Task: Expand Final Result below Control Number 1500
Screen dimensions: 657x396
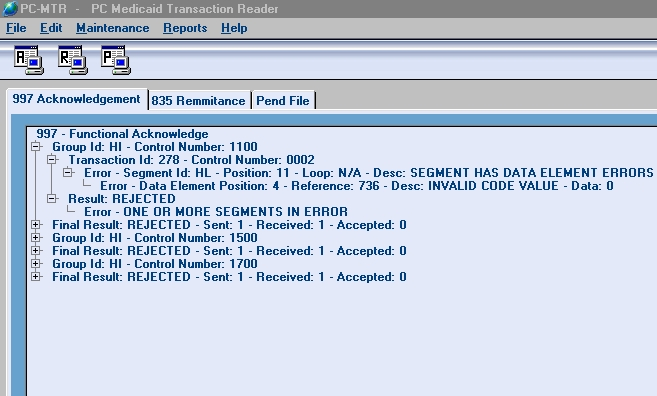Action: [x=36, y=251]
